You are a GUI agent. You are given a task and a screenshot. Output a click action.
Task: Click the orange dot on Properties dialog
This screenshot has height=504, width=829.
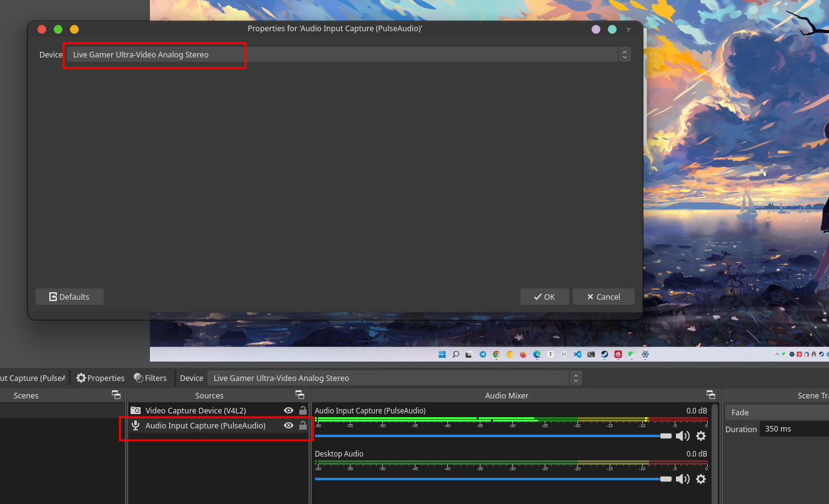pos(74,29)
